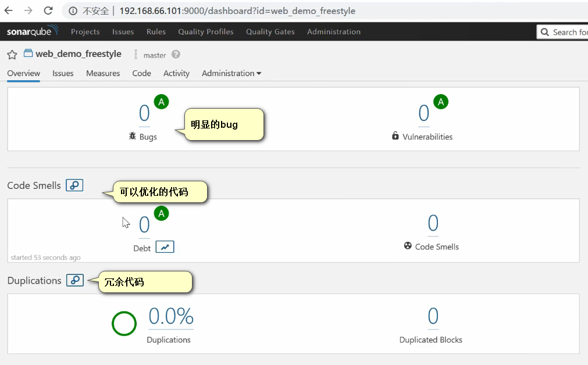Switch to the project Issues tab
The height and width of the screenshot is (365, 588).
click(x=63, y=73)
